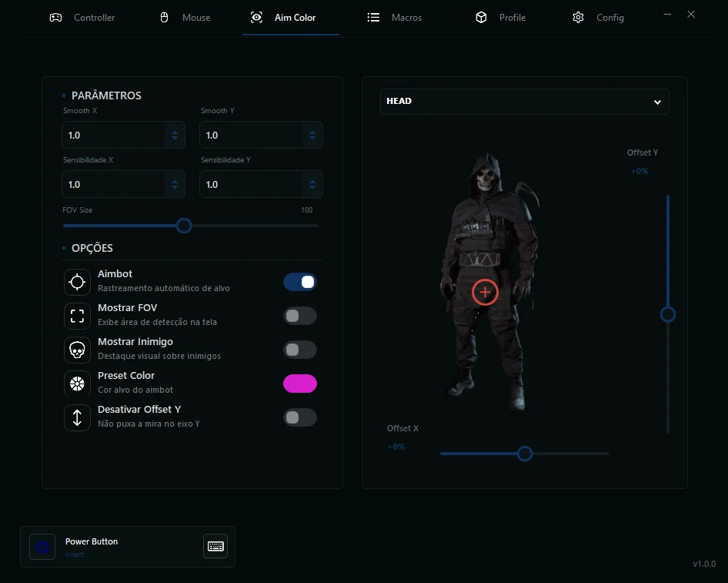Click the mouse icon in top bar
The width and height of the screenshot is (728, 583).
[x=165, y=18]
